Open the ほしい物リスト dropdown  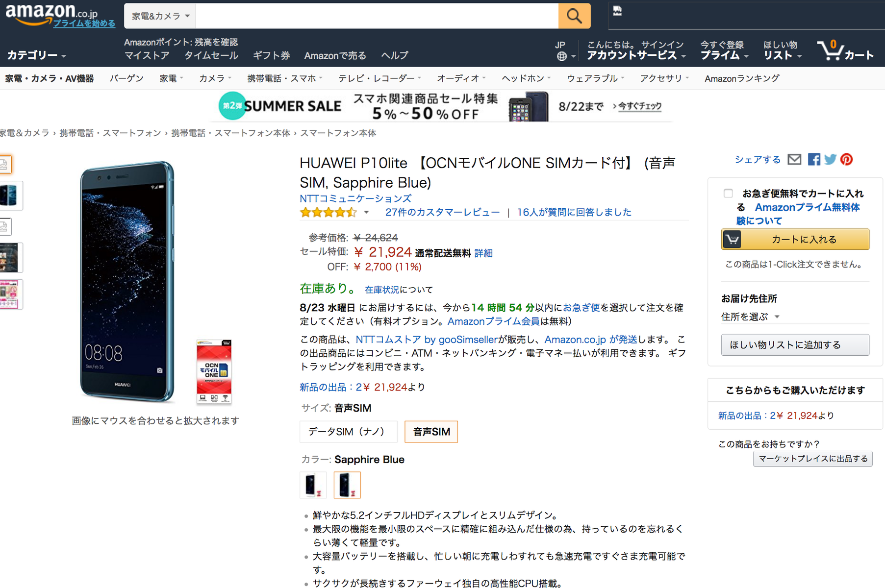(783, 55)
